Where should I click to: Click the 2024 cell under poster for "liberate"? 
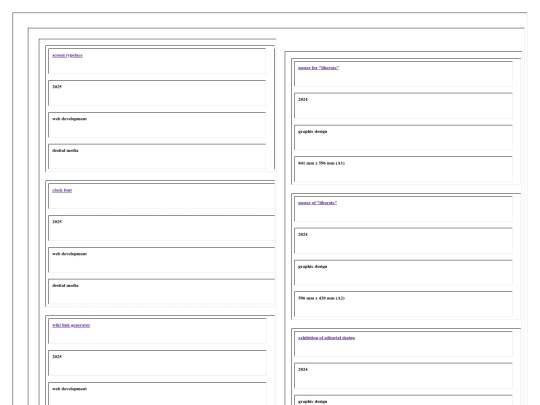tap(403, 106)
